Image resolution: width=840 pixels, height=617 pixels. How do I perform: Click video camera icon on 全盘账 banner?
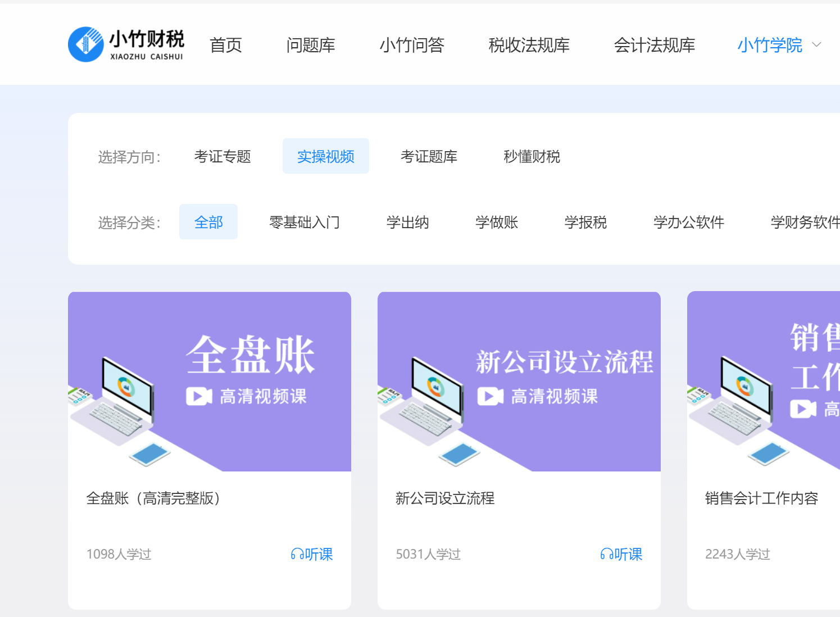(x=199, y=396)
